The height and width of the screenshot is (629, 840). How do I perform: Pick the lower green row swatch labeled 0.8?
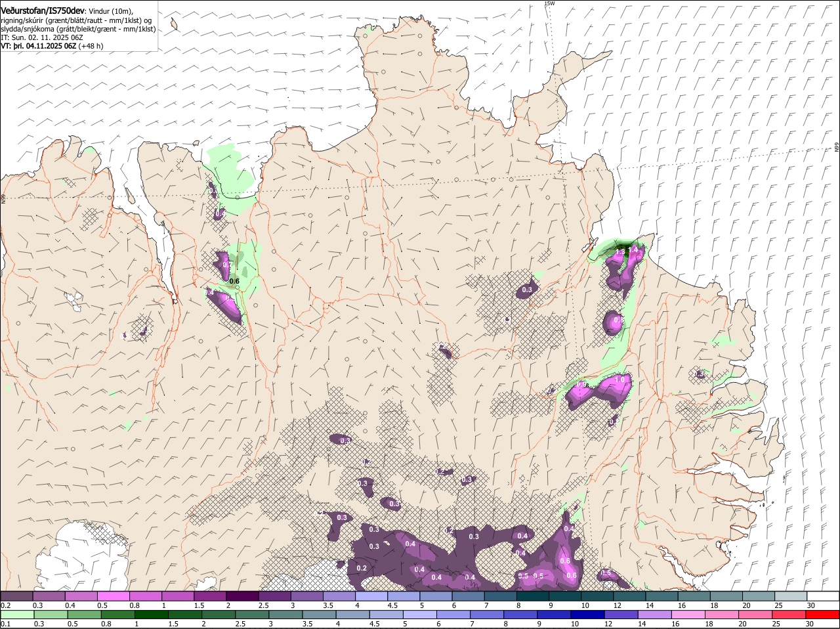(117, 615)
